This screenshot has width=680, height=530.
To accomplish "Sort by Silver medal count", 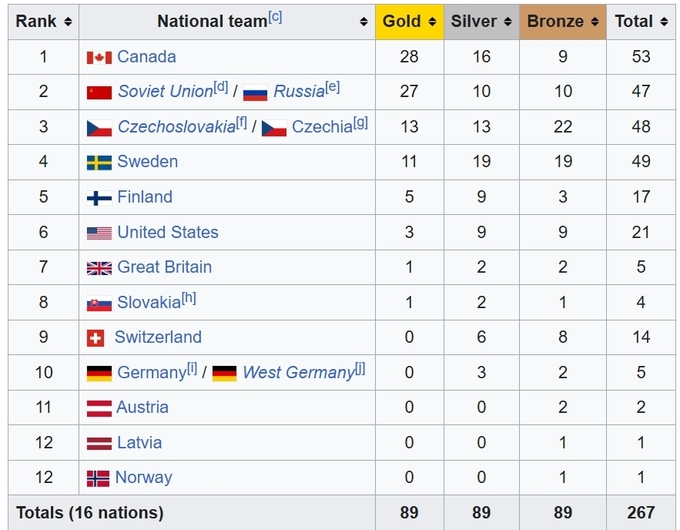I will (x=508, y=21).
